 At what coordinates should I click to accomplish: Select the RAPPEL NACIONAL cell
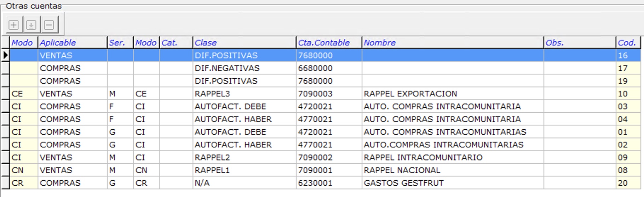pyautogui.click(x=402, y=170)
